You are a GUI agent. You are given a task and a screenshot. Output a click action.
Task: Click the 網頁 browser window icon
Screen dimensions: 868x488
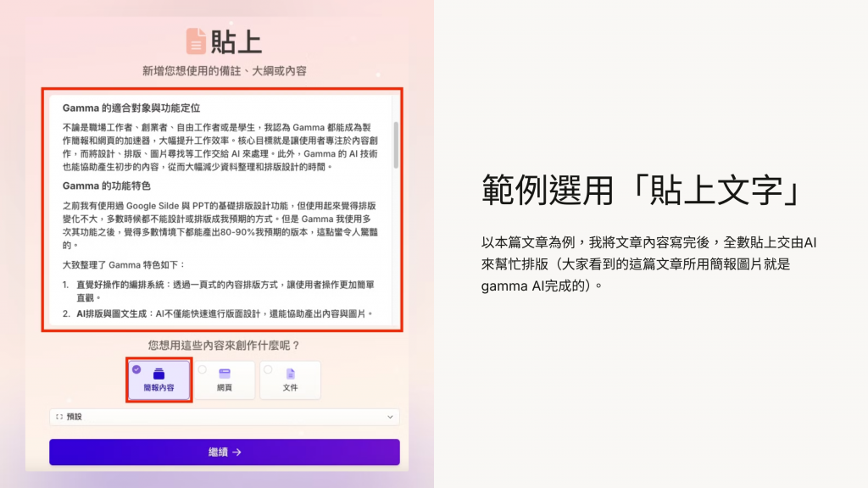pyautogui.click(x=224, y=374)
